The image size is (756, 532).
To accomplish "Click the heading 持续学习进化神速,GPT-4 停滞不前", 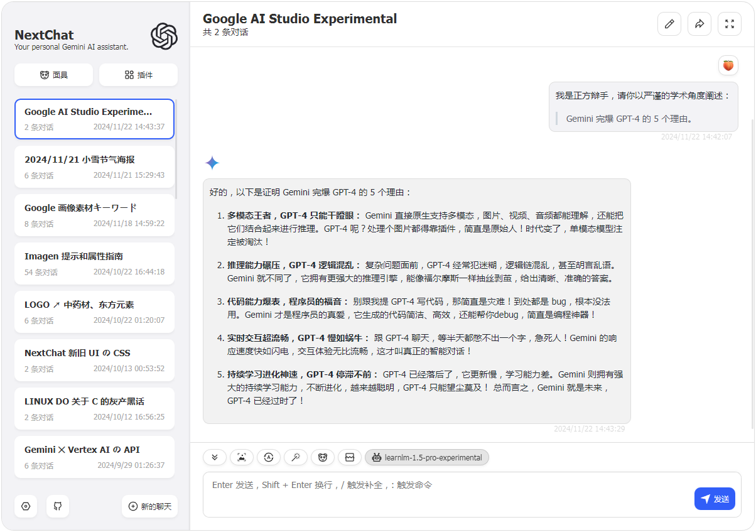I will tap(303, 374).
